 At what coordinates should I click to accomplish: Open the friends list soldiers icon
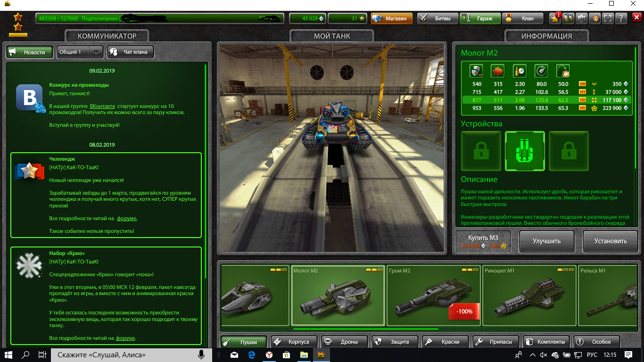coord(569,18)
